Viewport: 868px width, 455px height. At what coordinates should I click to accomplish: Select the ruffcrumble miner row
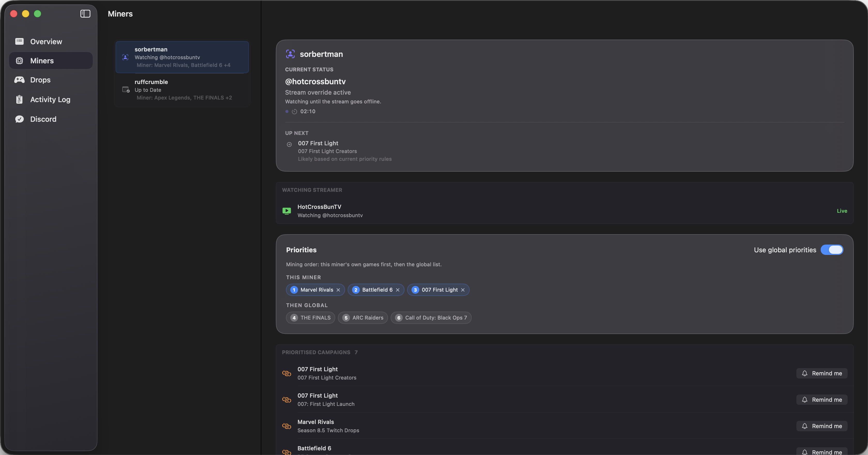182,90
